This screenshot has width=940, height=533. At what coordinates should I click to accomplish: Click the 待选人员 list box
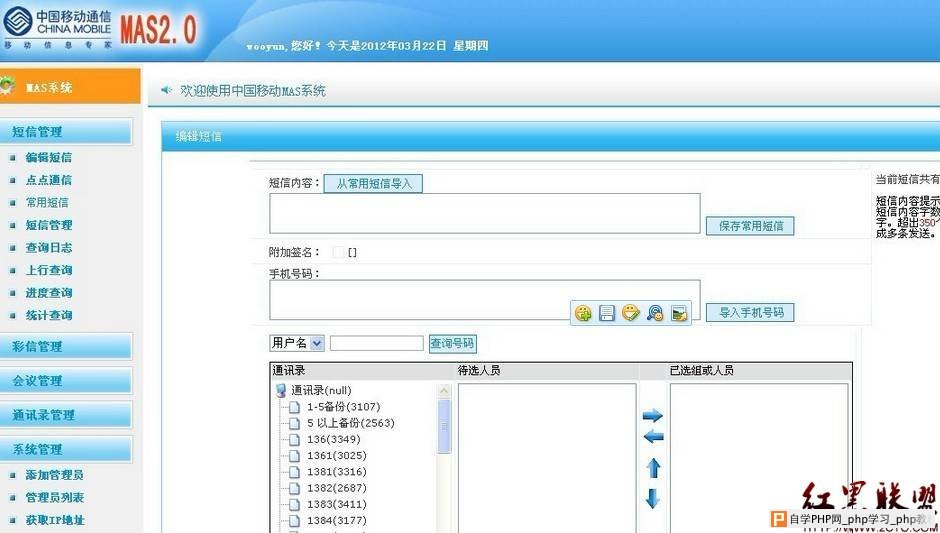coord(547,458)
